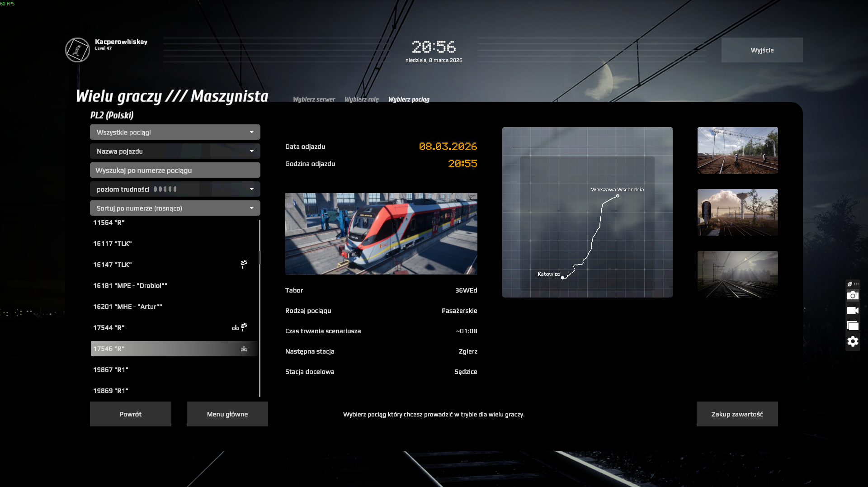Expand the "poziom trudności" difficulty dropdown
The height and width of the screenshot is (487, 868).
pos(175,189)
